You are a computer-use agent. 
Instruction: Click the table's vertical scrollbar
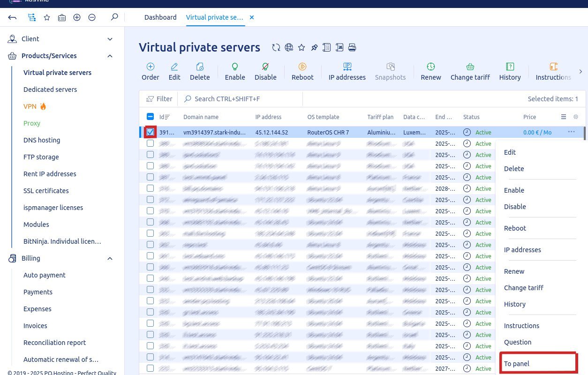(584, 134)
